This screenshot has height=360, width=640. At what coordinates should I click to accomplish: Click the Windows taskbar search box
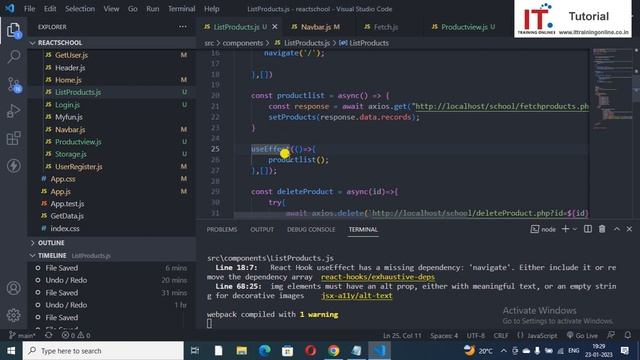103,351
